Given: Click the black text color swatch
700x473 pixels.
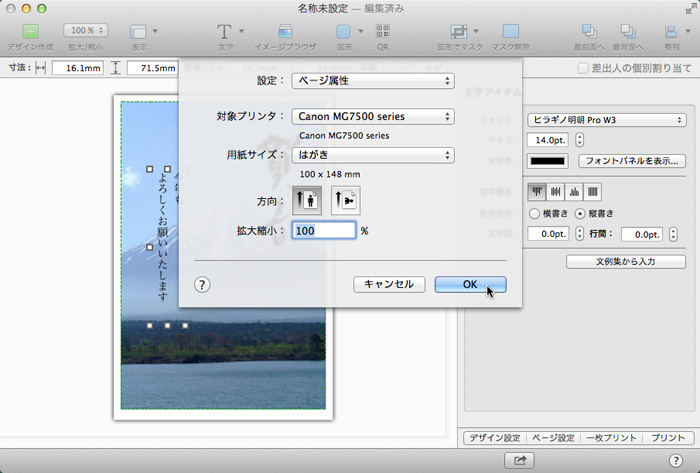Looking at the screenshot, I should click(548, 160).
